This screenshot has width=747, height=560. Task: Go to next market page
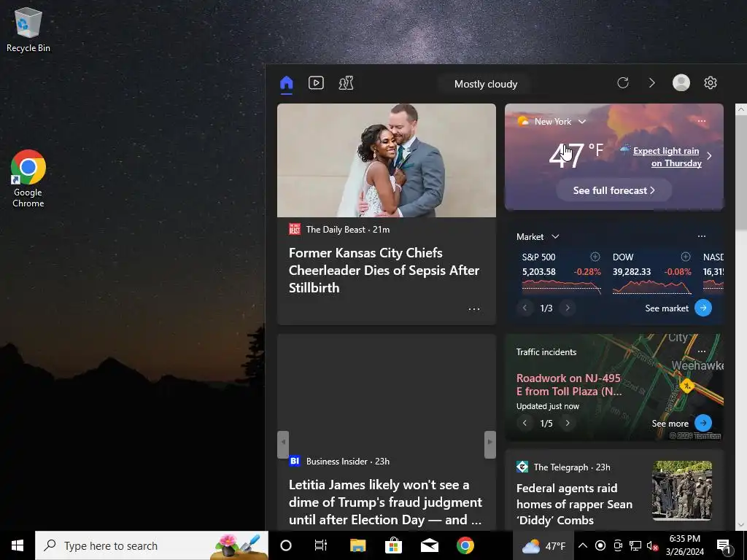tap(568, 308)
